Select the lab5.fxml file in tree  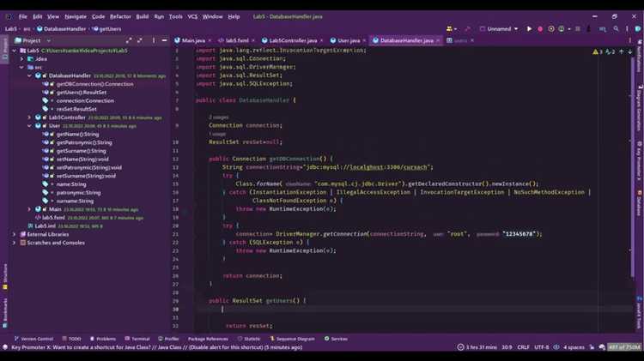[x=53, y=218]
